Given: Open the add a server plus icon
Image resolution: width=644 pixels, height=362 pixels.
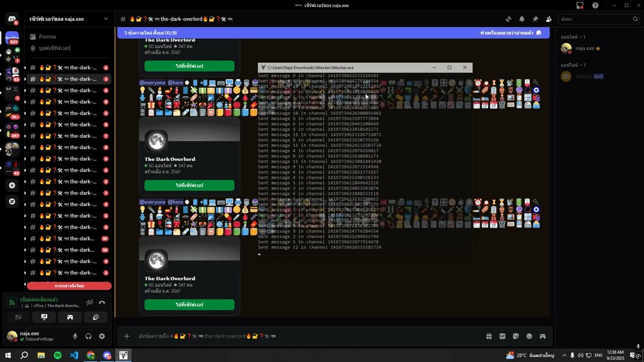Looking at the screenshot, I should pyautogui.click(x=12, y=186).
